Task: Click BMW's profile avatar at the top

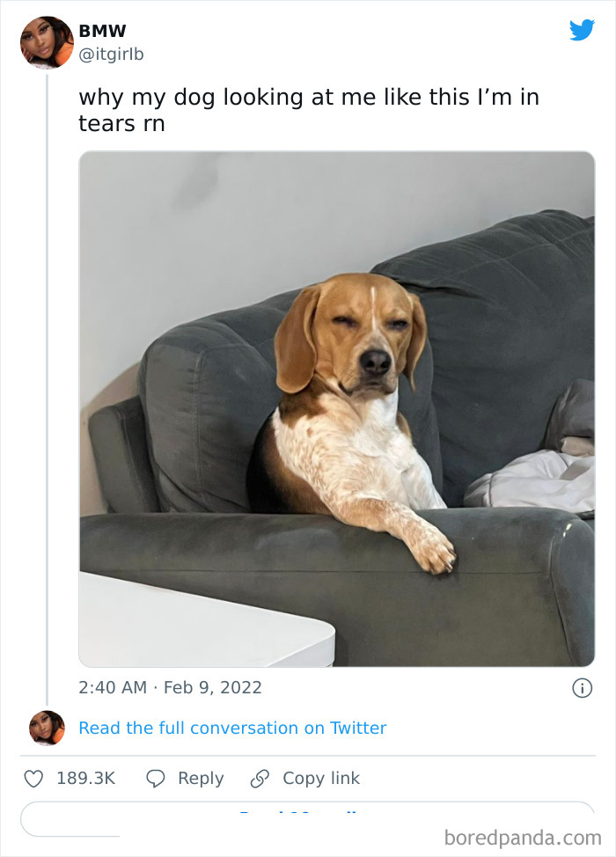Action: click(47, 42)
